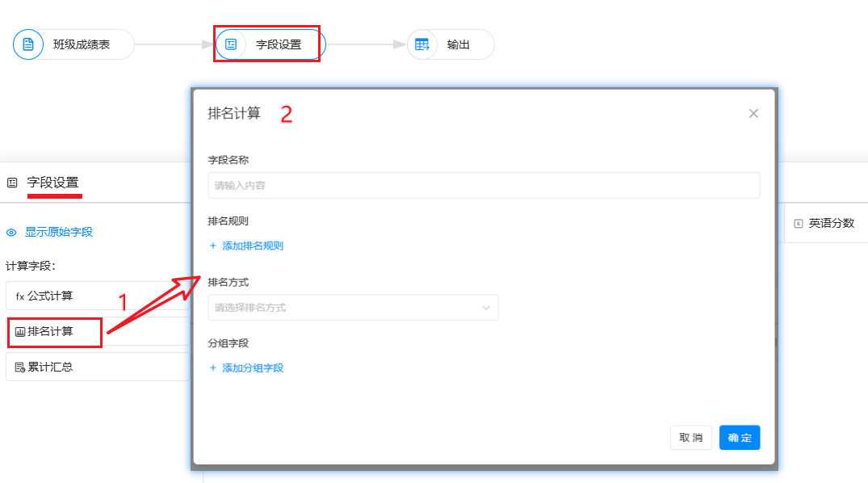The height and width of the screenshot is (483, 868).
Task: Select the 输出 node label
Action: tap(459, 44)
